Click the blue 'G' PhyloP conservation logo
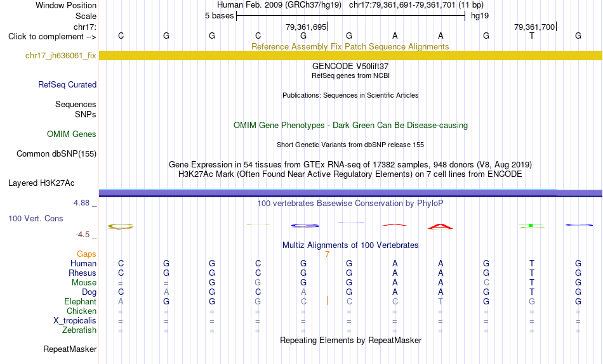The height and width of the screenshot is (364, 603). pos(305,226)
